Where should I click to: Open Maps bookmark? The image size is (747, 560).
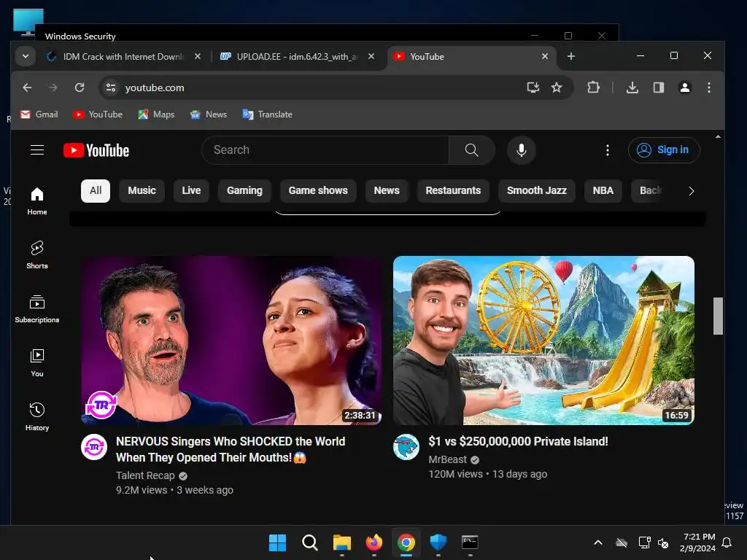[x=156, y=114]
